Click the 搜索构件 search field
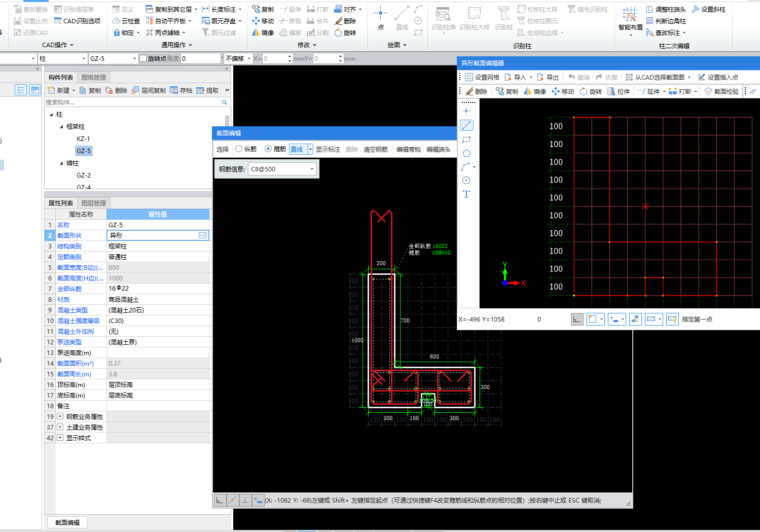 [133, 102]
